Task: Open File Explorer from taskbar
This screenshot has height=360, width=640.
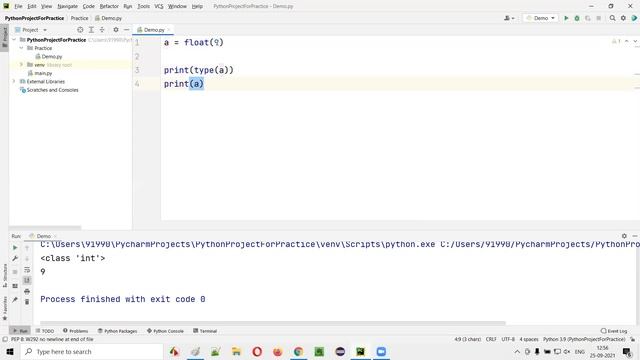Action: (x=236, y=351)
